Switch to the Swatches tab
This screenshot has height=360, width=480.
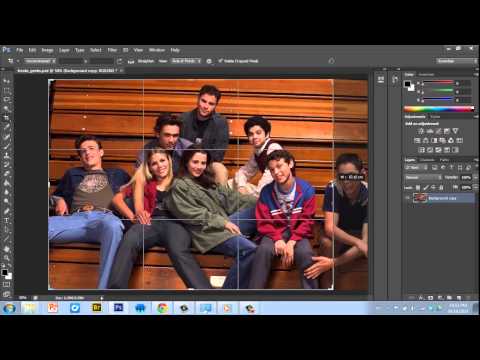[426, 74]
